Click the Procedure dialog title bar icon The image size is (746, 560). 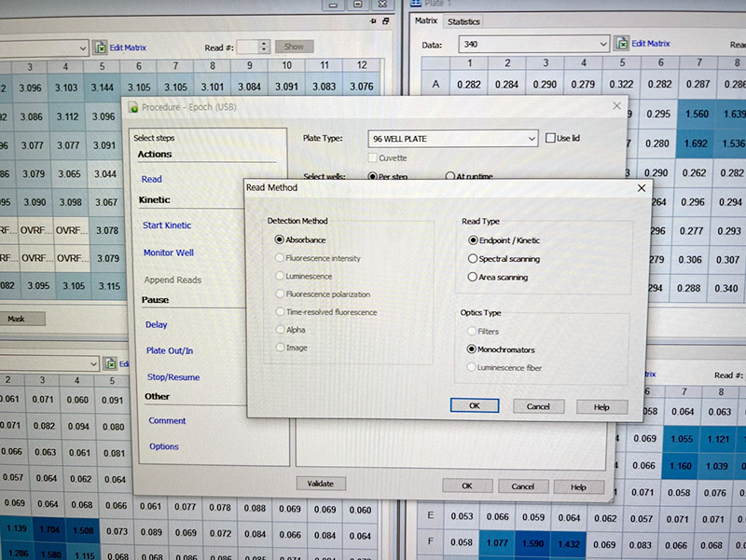134,107
